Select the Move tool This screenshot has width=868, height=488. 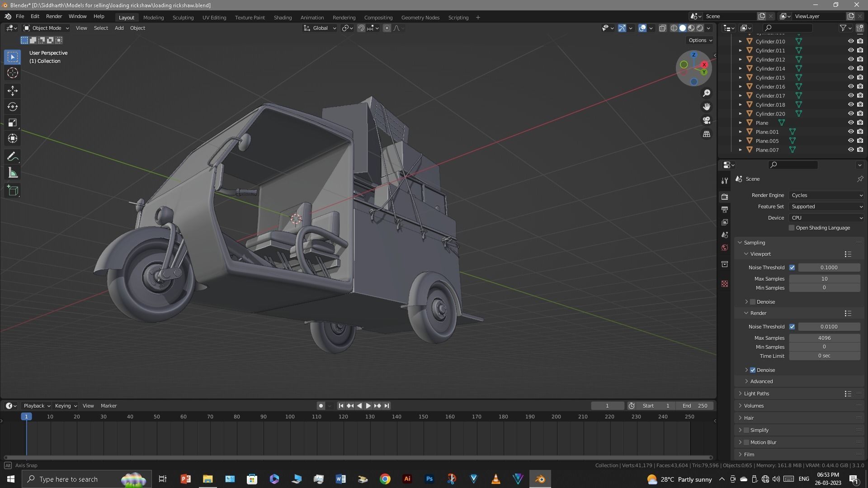(13, 91)
